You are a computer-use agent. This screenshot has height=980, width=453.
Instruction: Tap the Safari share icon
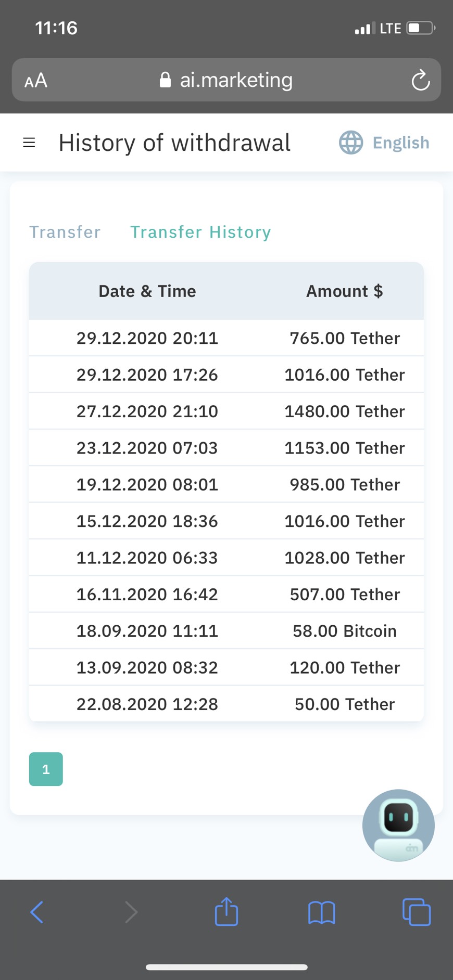pyautogui.click(x=227, y=912)
